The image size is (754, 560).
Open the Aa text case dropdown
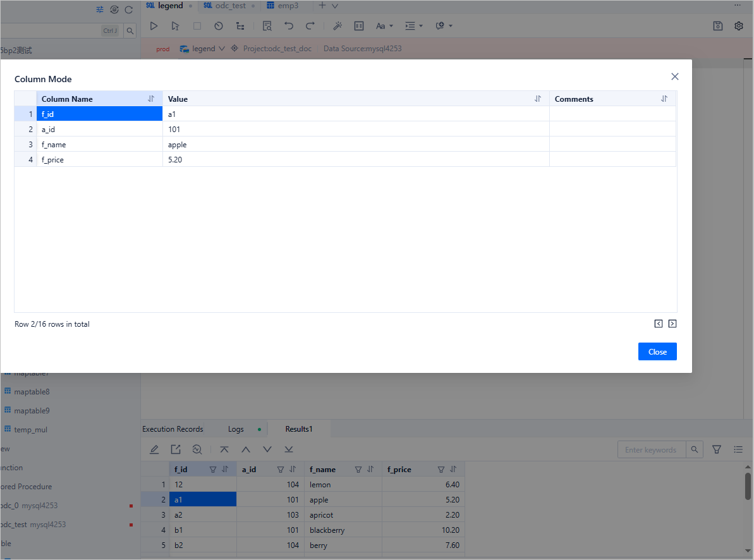click(384, 26)
